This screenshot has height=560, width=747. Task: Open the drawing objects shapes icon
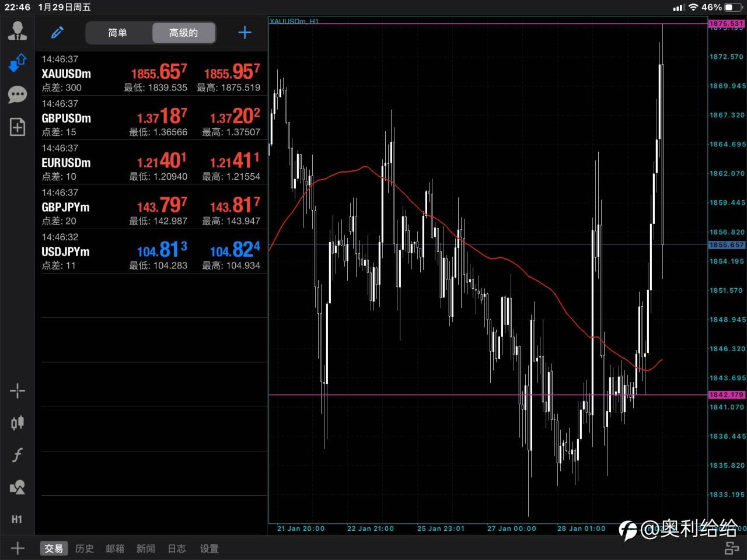[x=18, y=487]
